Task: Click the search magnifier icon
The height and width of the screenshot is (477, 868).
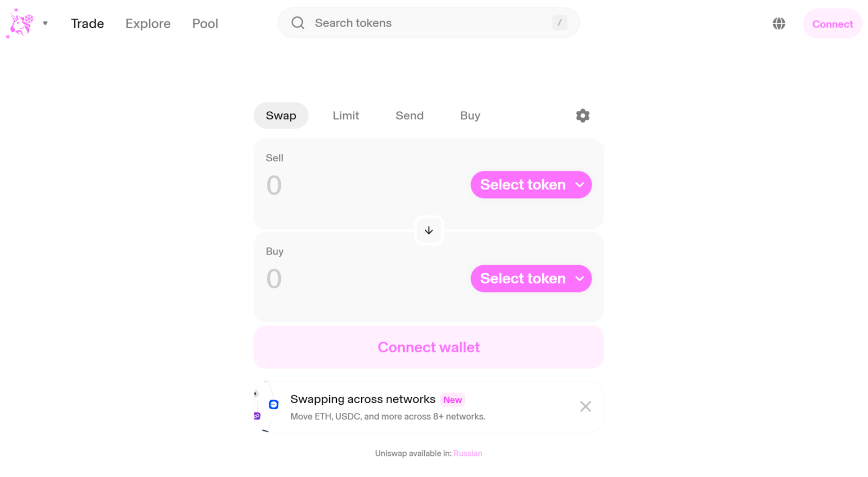Action: point(298,23)
